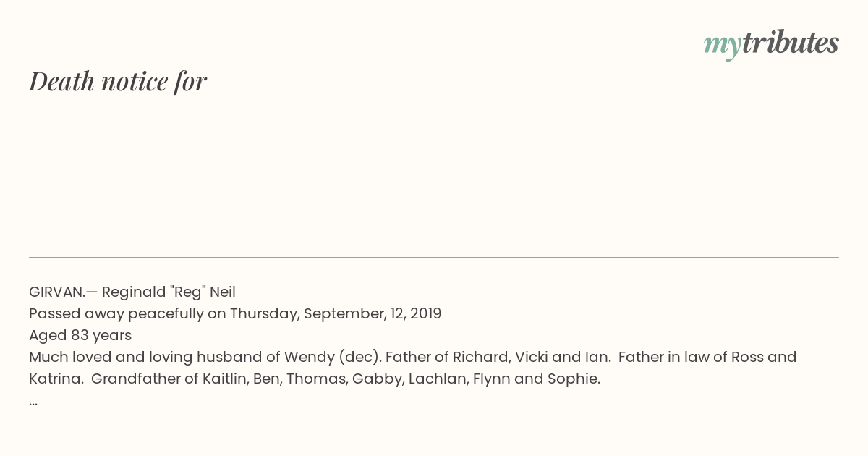The width and height of the screenshot is (868, 456).
Task: Click the green "my" part of logo
Action: (x=722, y=46)
